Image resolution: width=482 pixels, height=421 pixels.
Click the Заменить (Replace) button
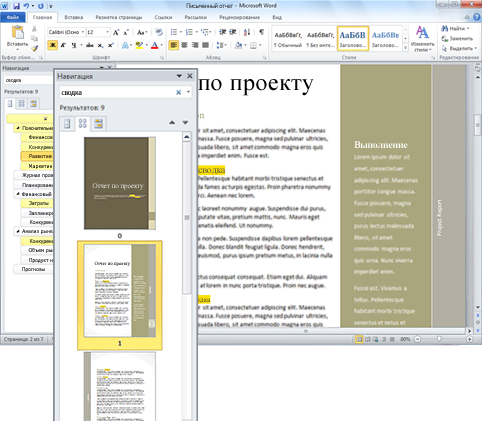pos(457,38)
